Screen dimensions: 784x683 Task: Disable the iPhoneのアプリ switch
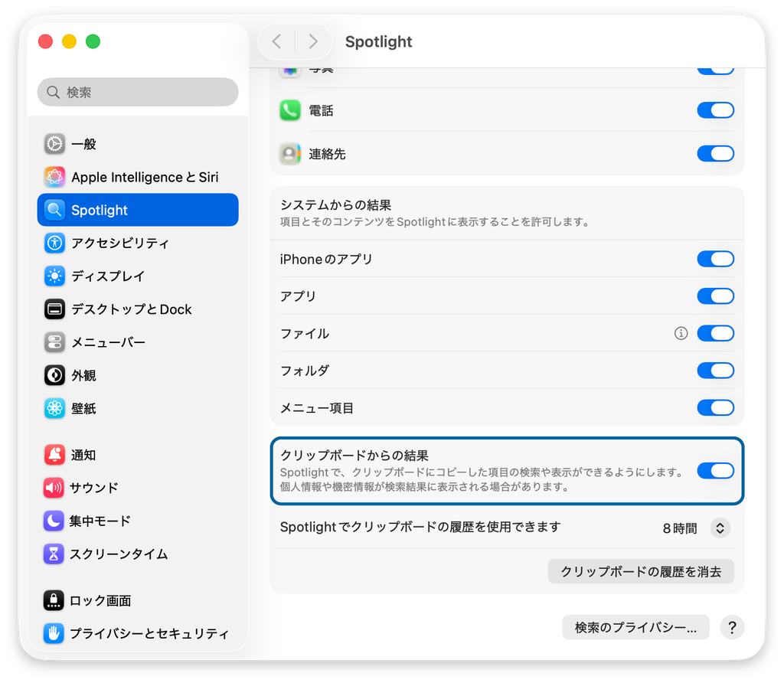click(x=716, y=259)
